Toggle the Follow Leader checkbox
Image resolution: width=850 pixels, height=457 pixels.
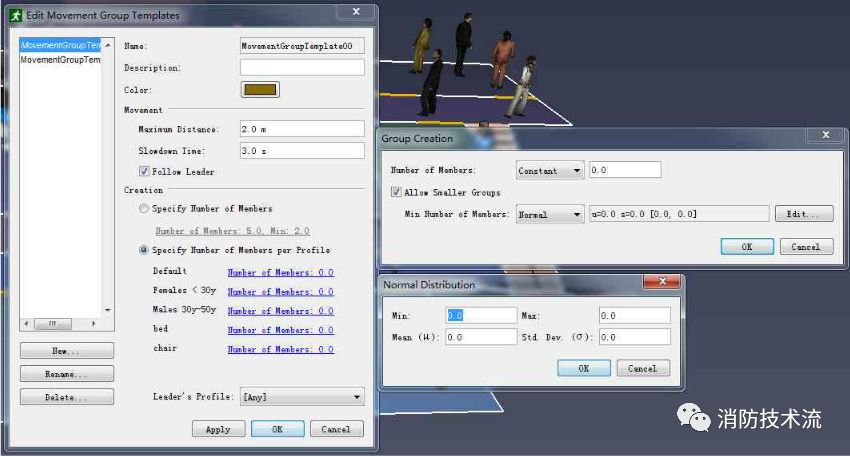[x=145, y=172]
